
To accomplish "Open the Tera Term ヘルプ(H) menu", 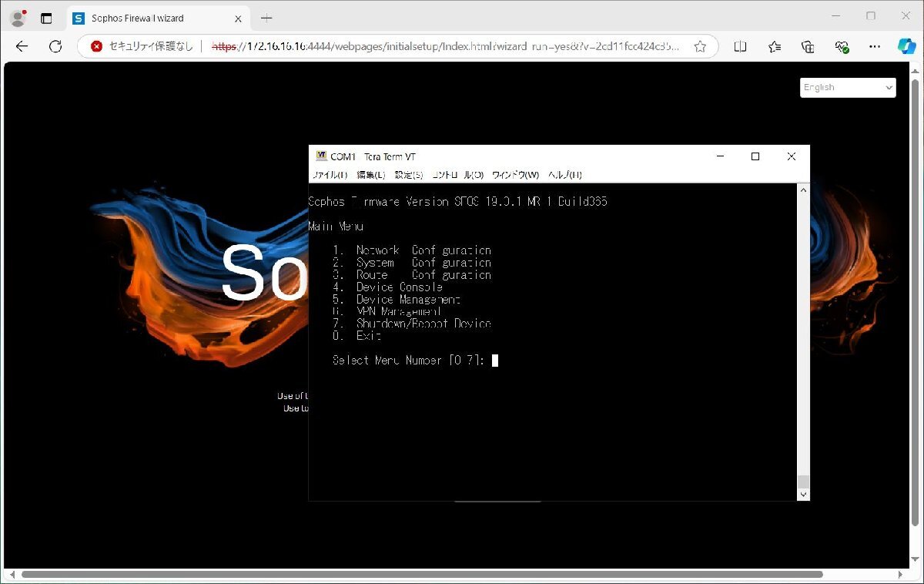I will [x=564, y=175].
